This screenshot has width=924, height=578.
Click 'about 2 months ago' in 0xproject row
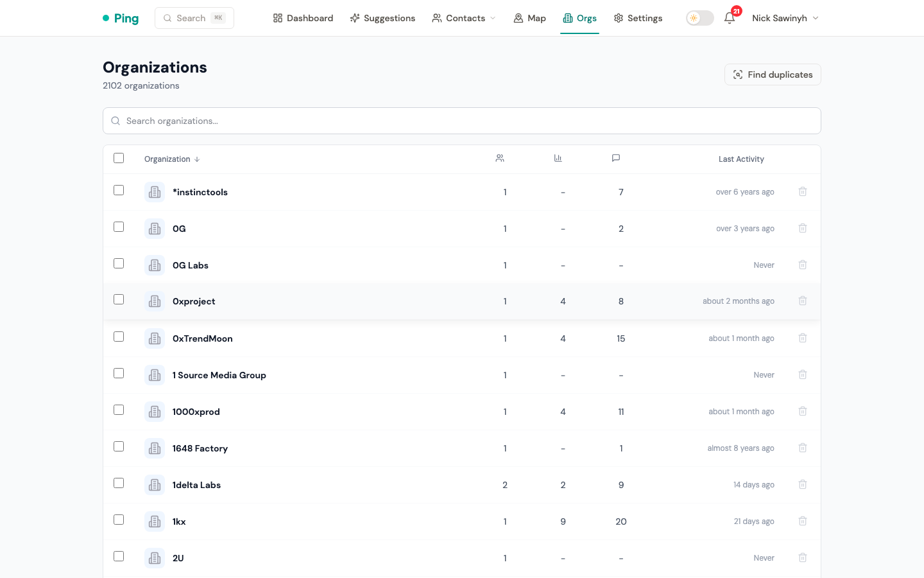738,301
